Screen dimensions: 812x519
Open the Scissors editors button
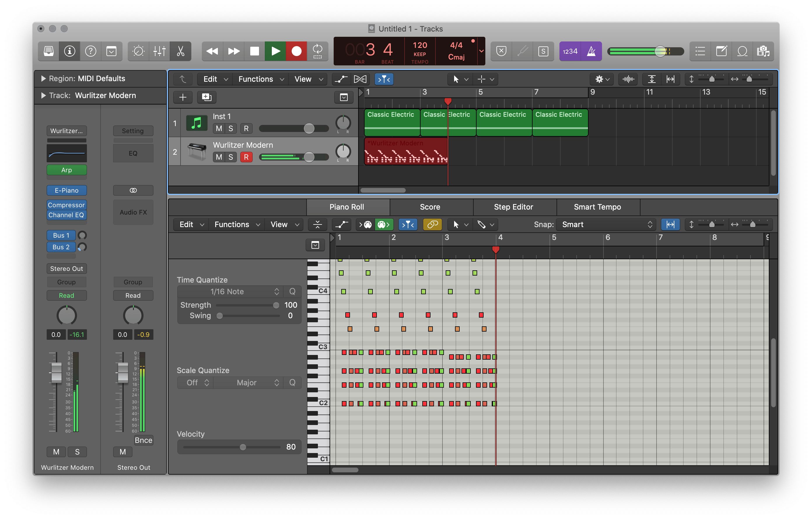(181, 51)
